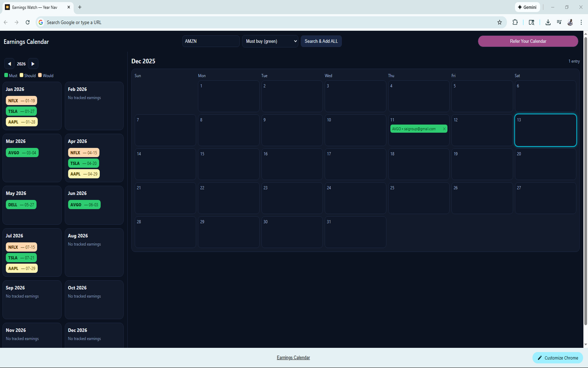
Task: Open the Earnings Calendar link at bottom
Action: 293,357
